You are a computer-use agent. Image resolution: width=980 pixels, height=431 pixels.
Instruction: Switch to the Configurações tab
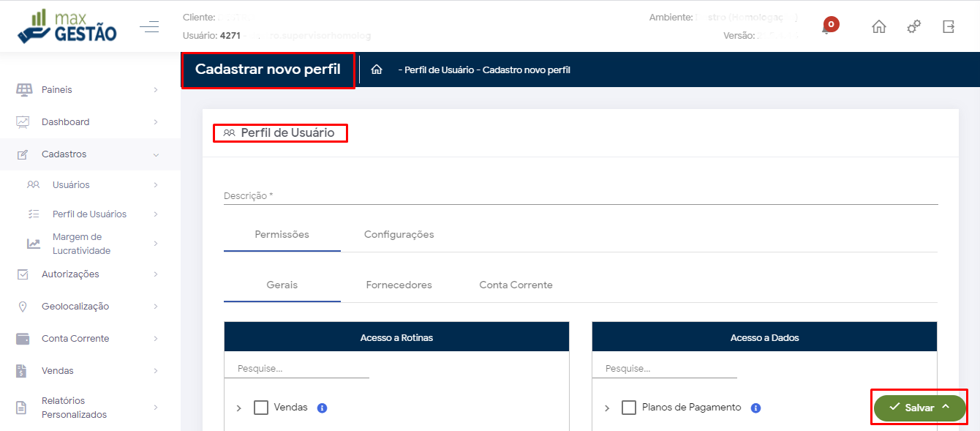[x=399, y=235]
